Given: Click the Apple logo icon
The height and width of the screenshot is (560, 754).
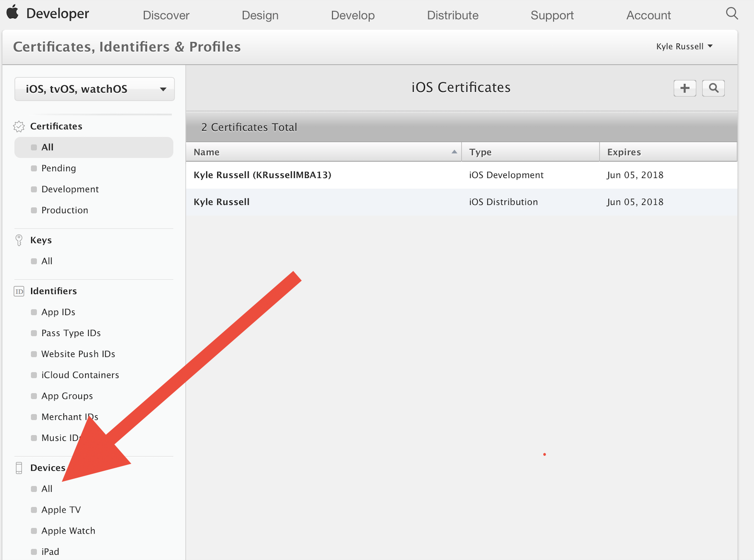Looking at the screenshot, I should (x=13, y=12).
